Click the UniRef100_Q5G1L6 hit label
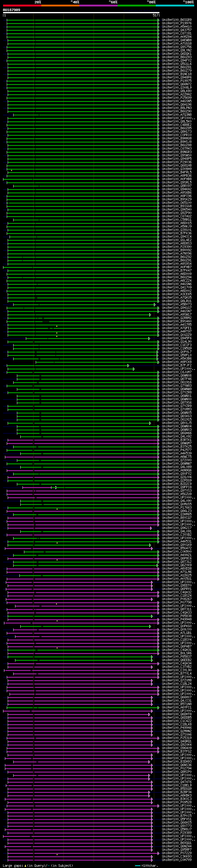 coord(177,64)
